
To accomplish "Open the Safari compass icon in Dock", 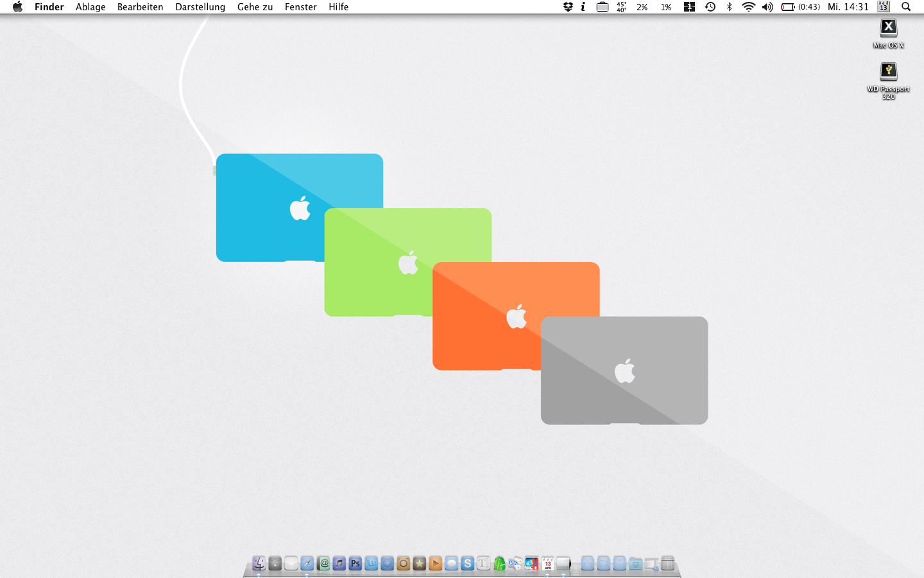I will (x=307, y=563).
